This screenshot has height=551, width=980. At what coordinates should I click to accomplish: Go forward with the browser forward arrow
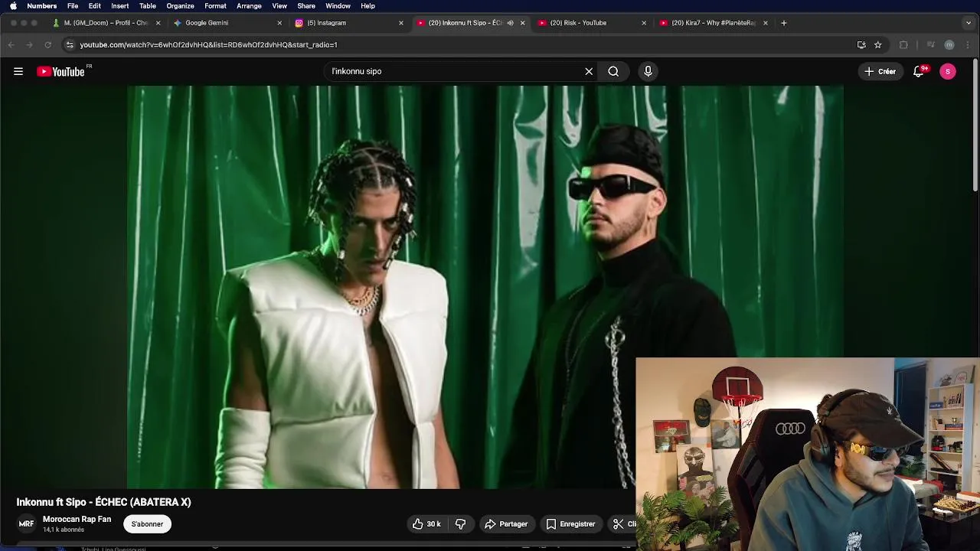[x=29, y=44]
